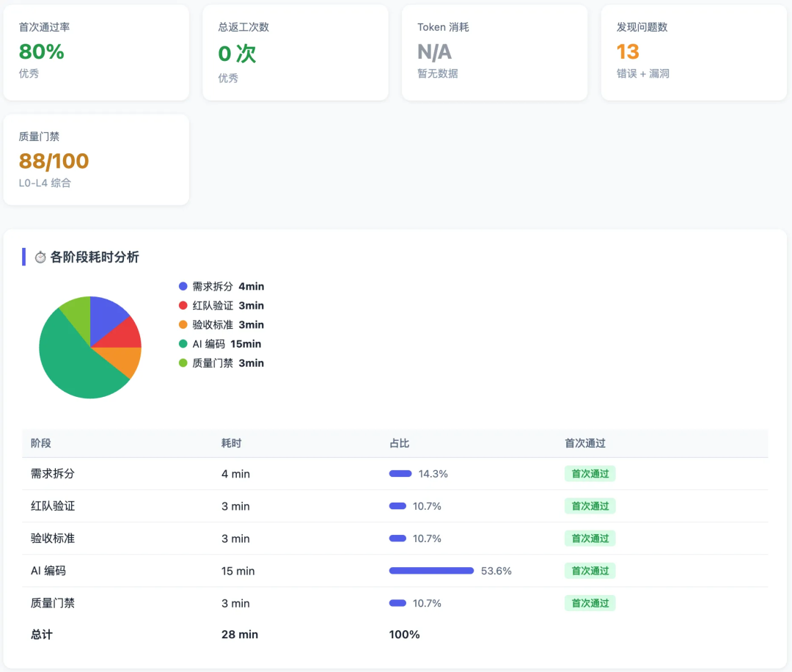
Task: Open the 发现问题数 13 card
Action: point(694,53)
